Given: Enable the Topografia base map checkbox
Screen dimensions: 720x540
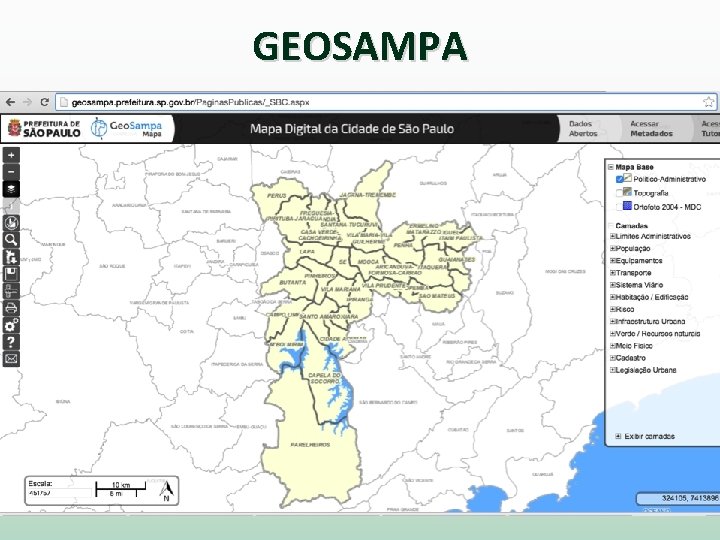Looking at the screenshot, I should pos(619,193).
